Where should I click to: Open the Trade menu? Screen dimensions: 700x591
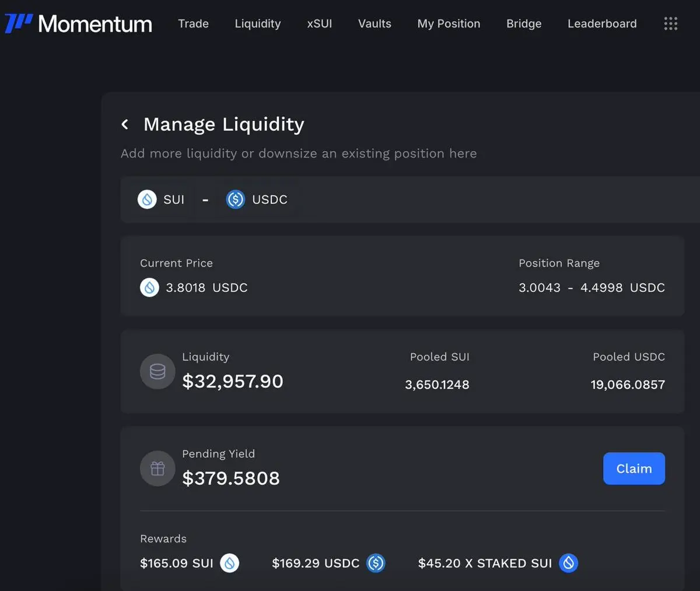(x=193, y=24)
